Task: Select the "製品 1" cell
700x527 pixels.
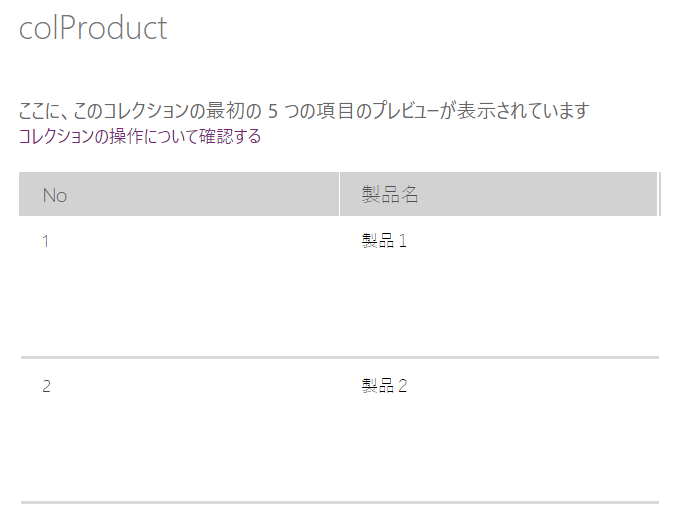Action: click(x=384, y=241)
